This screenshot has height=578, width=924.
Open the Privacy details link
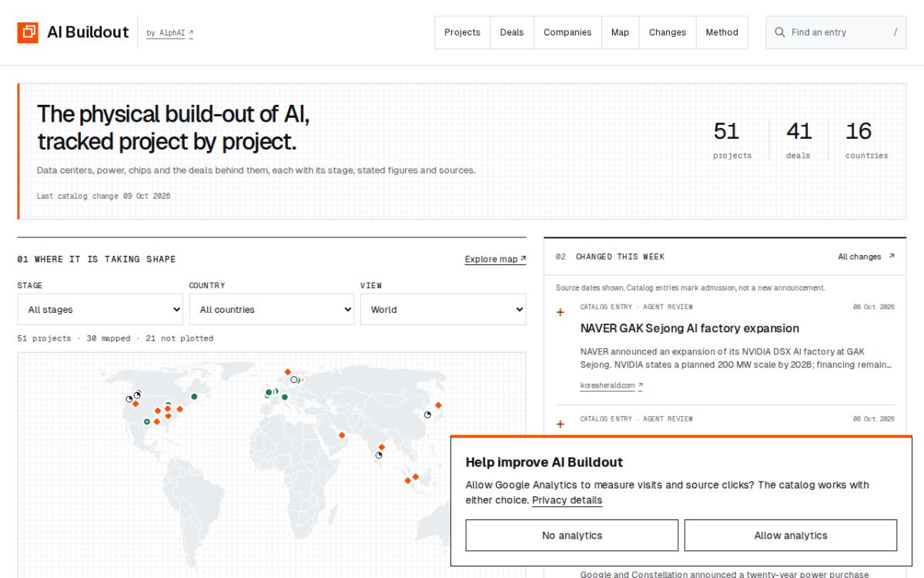click(567, 500)
